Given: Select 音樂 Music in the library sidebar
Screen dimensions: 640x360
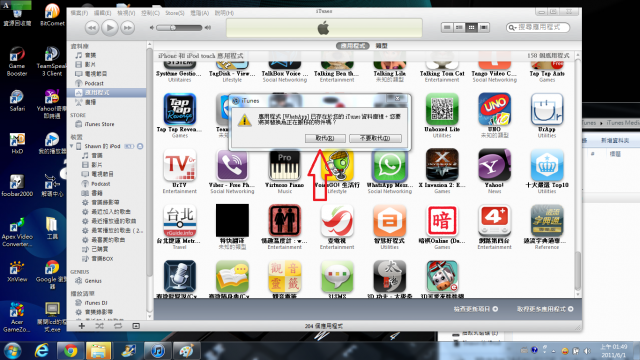Looking at the screenshot, I should pos(90,55).
